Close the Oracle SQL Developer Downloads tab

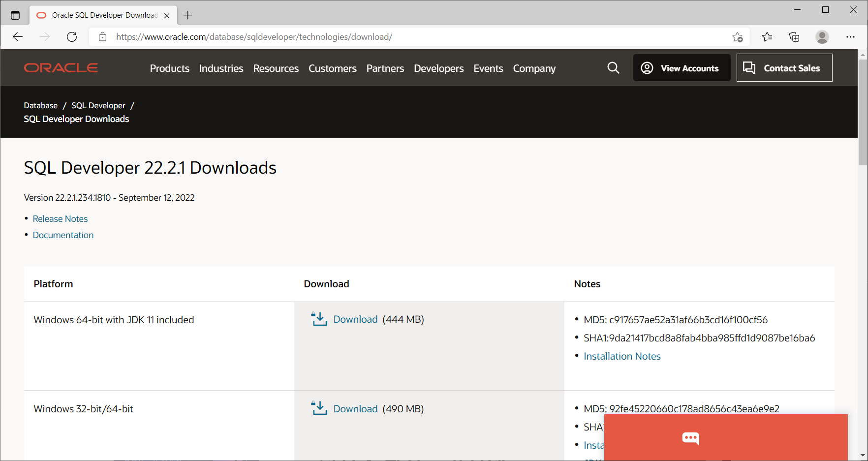tap(167, 15)
